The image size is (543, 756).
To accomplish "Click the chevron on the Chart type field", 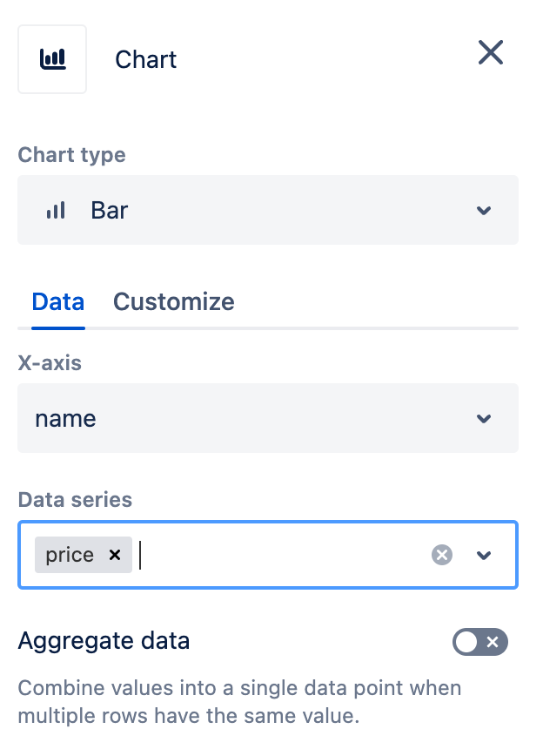I will point(484,210).
